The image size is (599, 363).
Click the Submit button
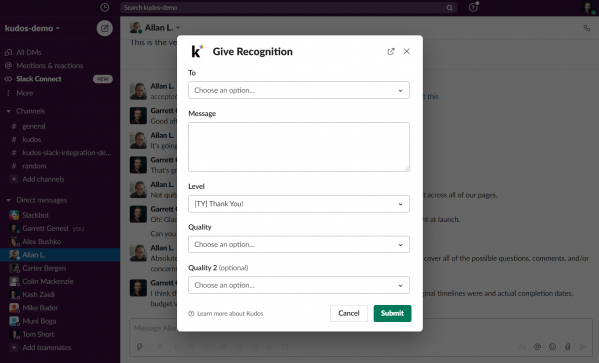click(392, 313)
